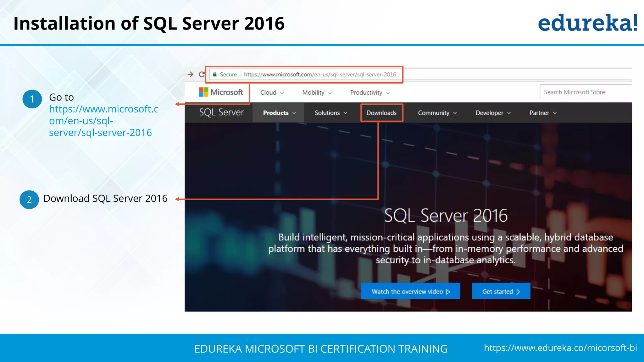Expand the Cloud dropdown menu
This screenshot has width=644, height=362.
tap(272, 93)
